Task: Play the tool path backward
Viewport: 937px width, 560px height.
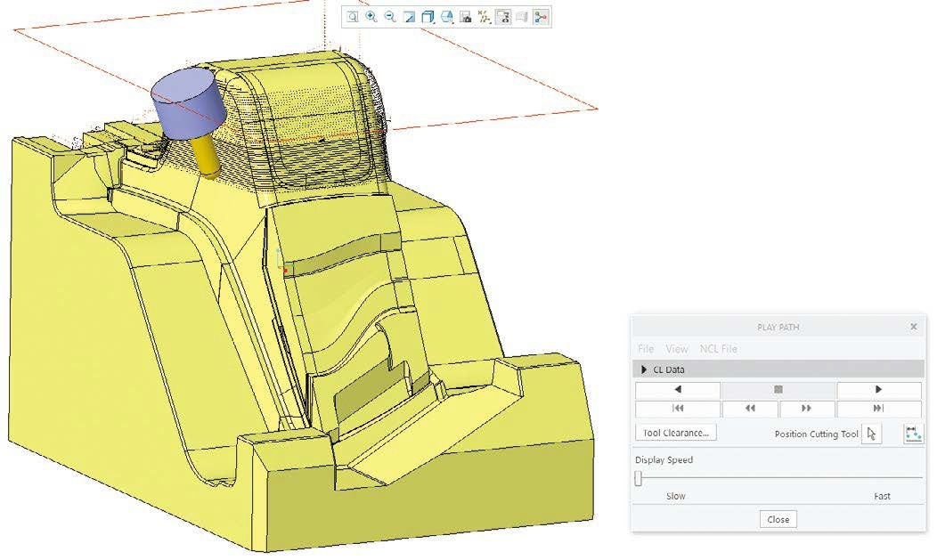Action: coord(678,389)
